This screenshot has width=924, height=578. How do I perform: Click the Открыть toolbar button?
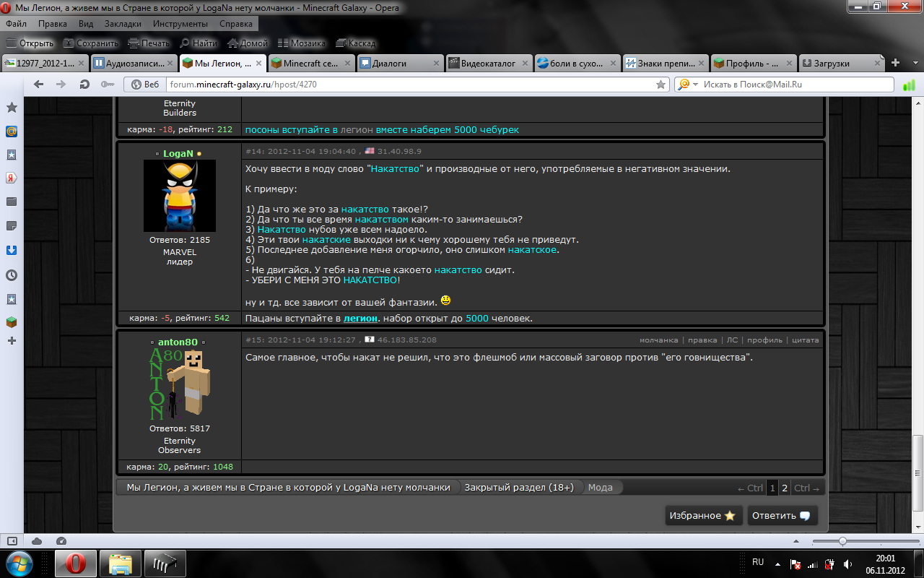tap(29, 43)
